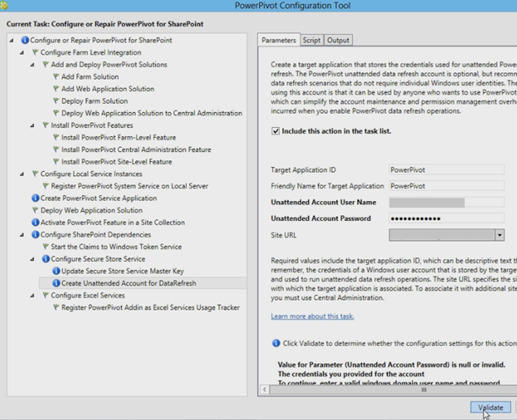Viewport: 517px width, 420px height.
Task: Open the Site URL dropdown
Action: click(x=500, y=235)
